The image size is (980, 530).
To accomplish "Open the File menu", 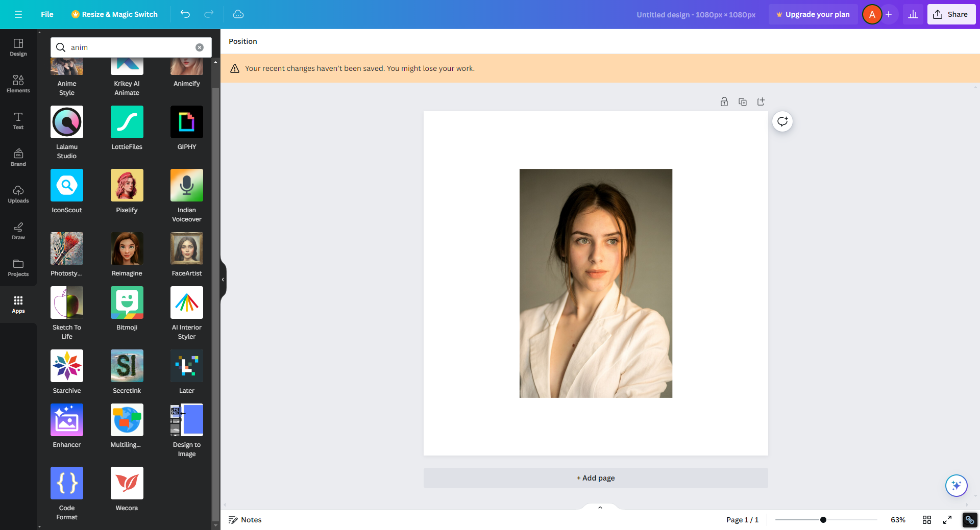I will (47, 14).
